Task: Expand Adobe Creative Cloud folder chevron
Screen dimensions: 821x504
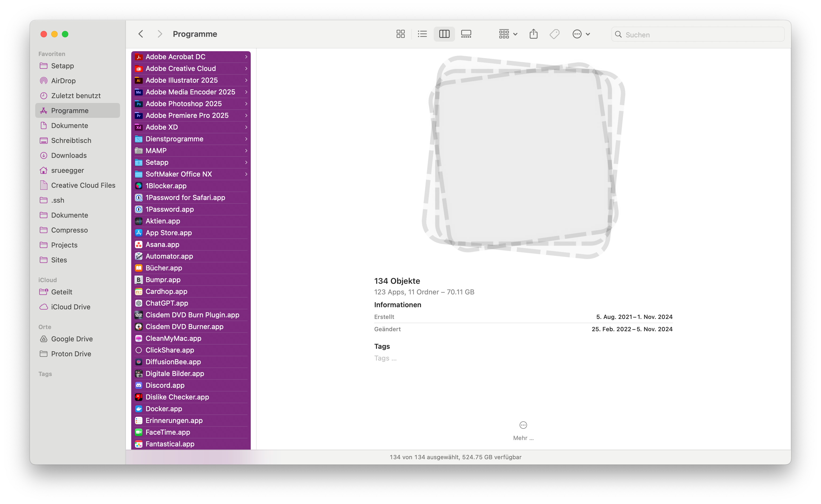Action: [246, 68]
